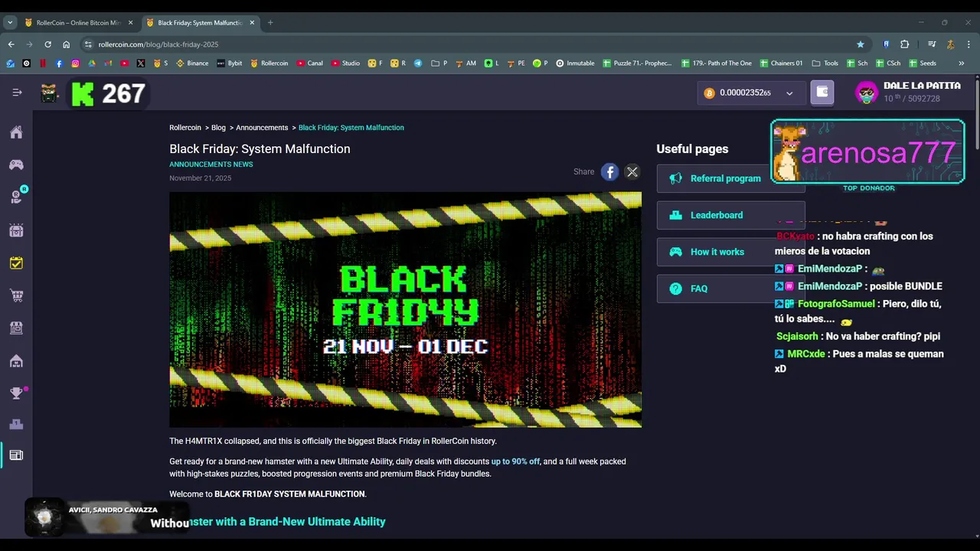Expand the BTC balance currency dropdown
This screenshot has height=551, width=980.
click(789, 93)
